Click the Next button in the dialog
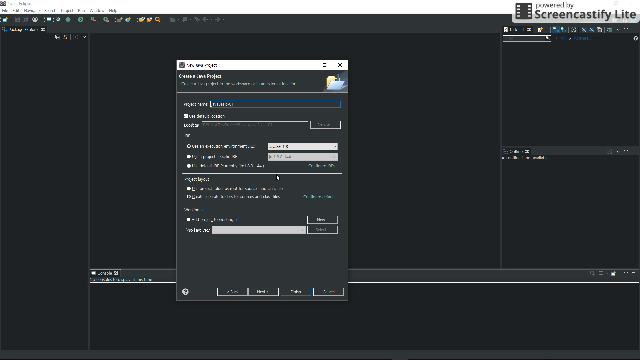The height and width of the screenshot is (360, 640). coord(263,291)
